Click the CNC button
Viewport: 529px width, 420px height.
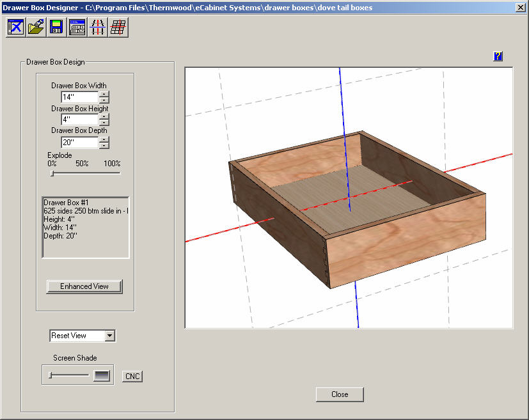pyautogui.click(x=132, y=376)
